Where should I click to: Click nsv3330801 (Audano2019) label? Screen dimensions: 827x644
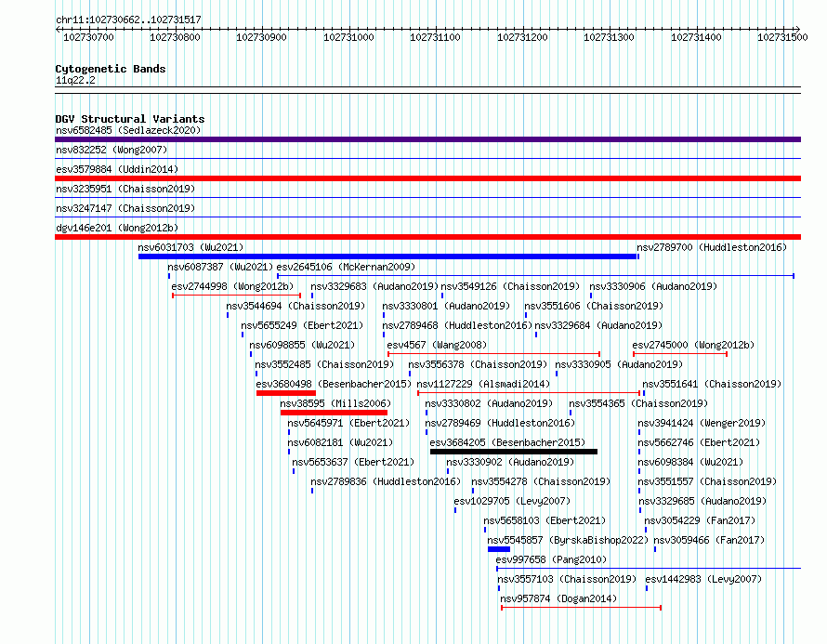(x=446, y=306)
